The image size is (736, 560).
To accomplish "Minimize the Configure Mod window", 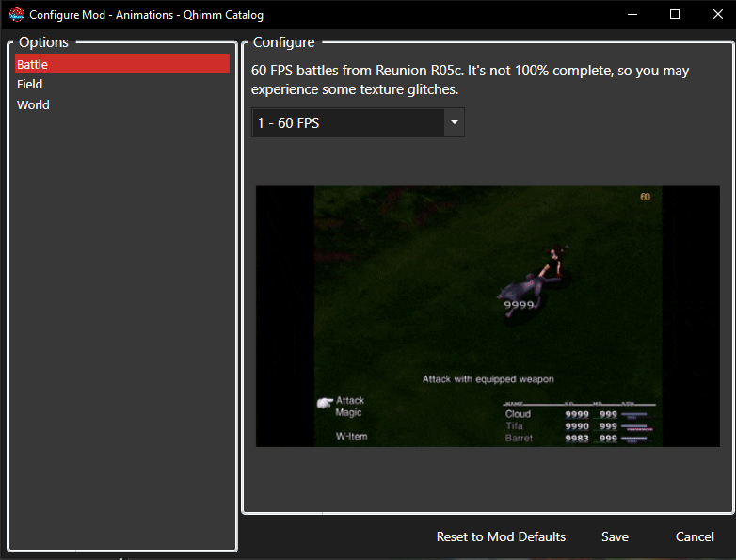I will 632,14.
